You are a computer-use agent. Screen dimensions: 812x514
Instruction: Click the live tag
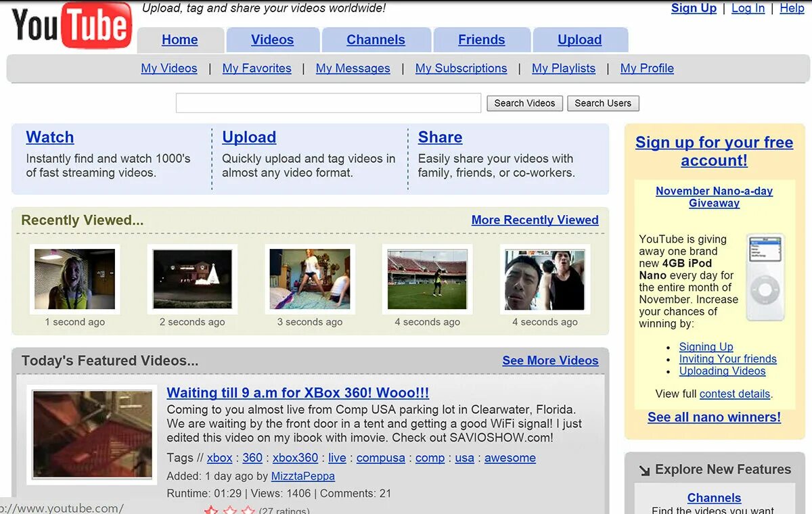[337, 458]
